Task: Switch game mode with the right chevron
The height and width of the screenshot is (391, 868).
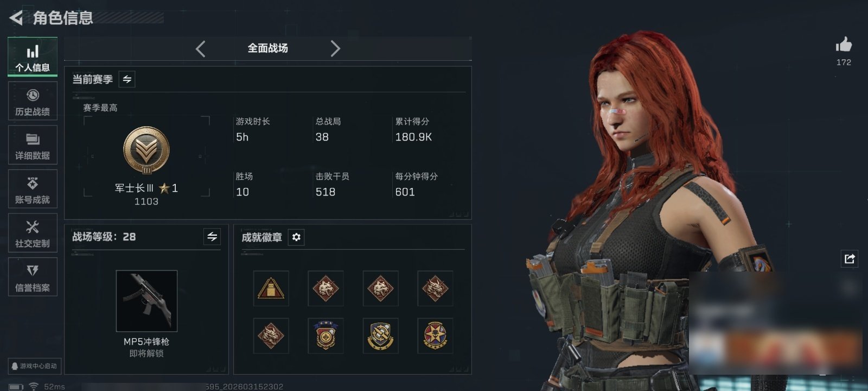Action: point(335,49)
